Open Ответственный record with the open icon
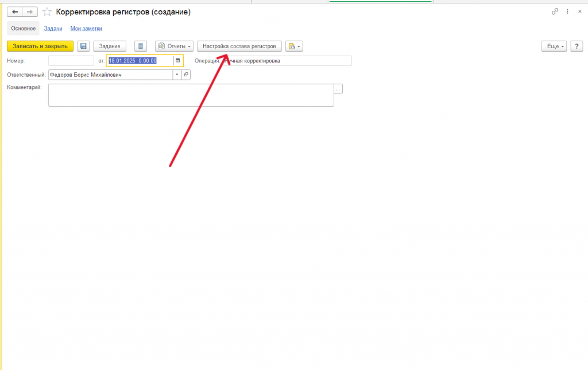 click(x=186, y=75)
